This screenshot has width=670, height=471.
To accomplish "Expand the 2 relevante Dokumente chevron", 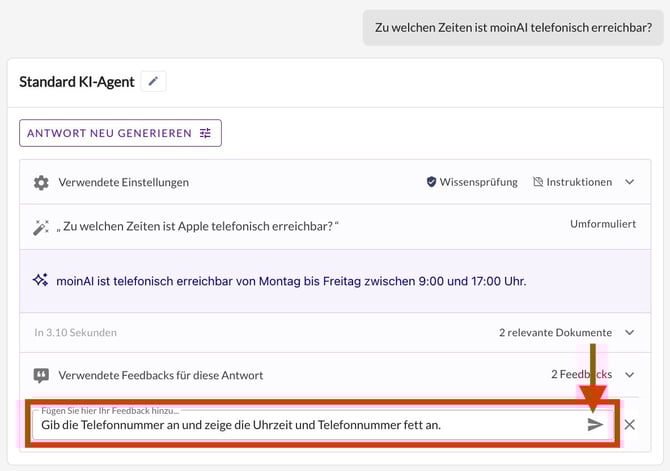I will click(630, 332).
